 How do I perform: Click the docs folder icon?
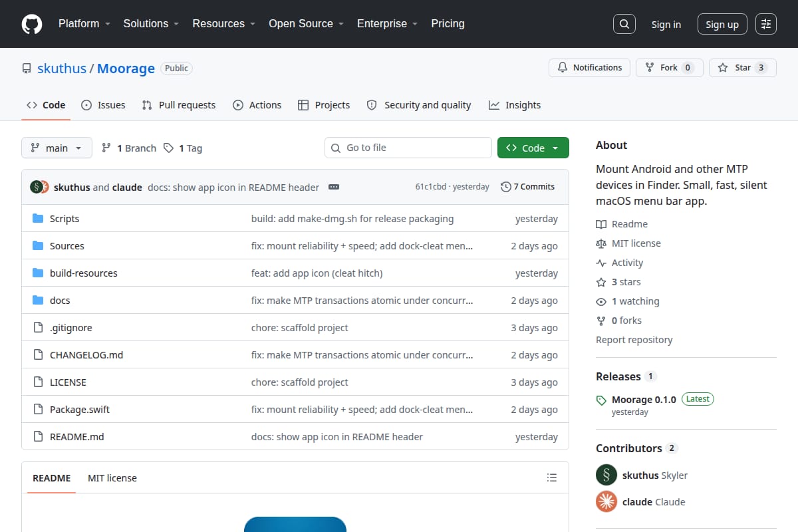[x=38, y=301]
